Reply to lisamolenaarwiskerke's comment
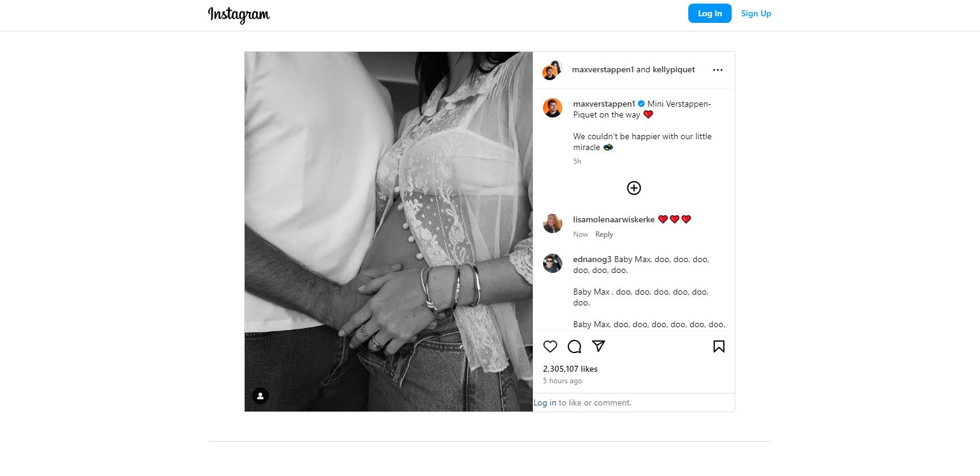The width and height of the screenshot is (980, 476). (604, 234)
